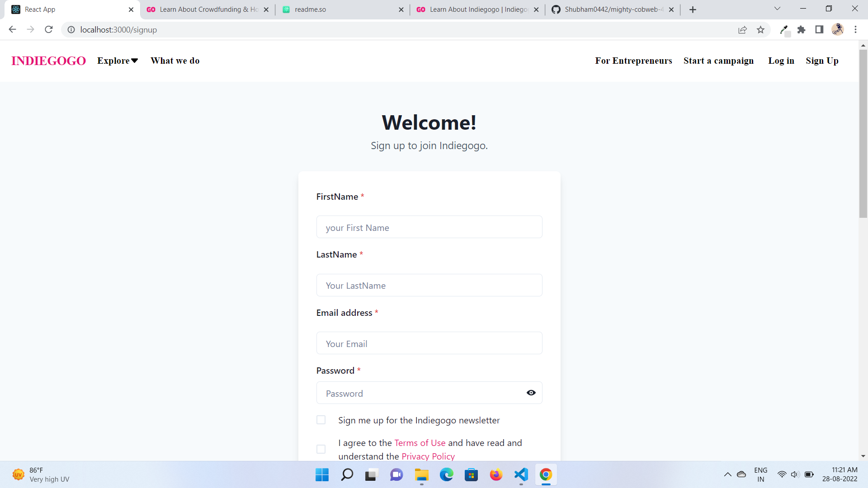This screenshot has height=488, width=868.
Task: Show password with the eye icon
Action: pos(531,393)
